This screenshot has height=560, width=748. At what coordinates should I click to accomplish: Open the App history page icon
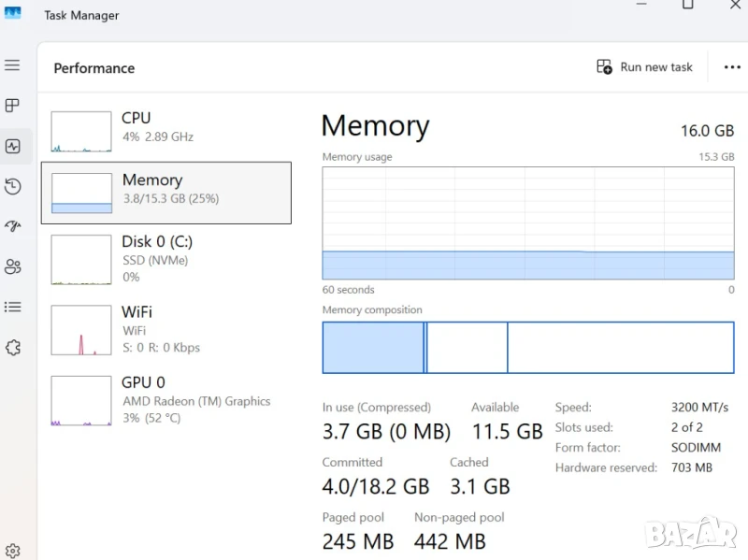coord(12,186)
